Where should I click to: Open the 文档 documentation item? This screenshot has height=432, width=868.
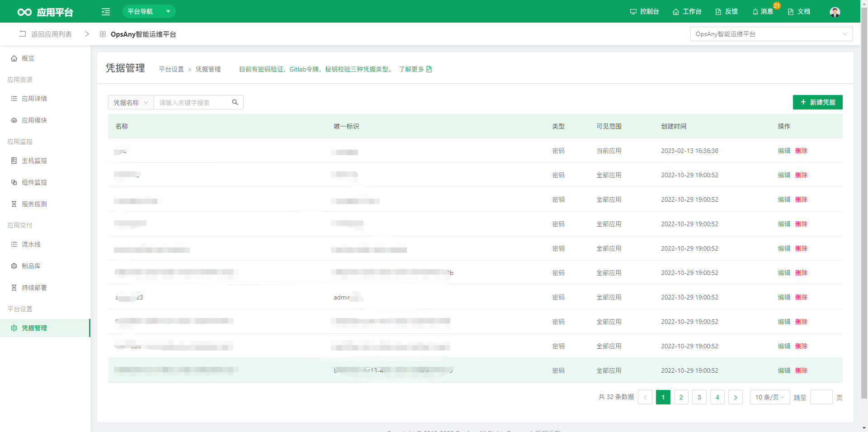[x=799, y=11]
